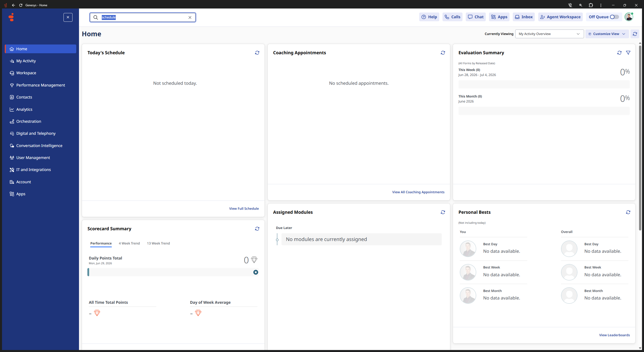
Task: Click the Daily Points diamond icon
Action: [x=254, y=260]
